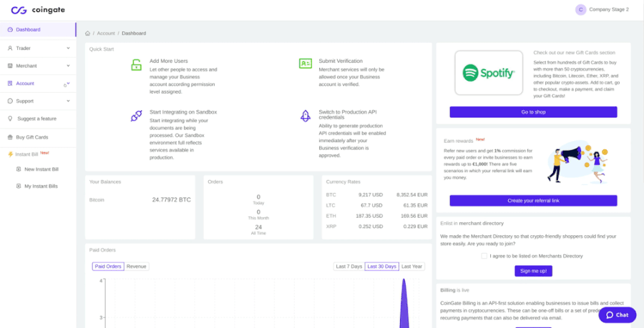Click Start Integrating on Sandbox heading
Viewport: 644px width, 328px height.
tap(183, 112)
